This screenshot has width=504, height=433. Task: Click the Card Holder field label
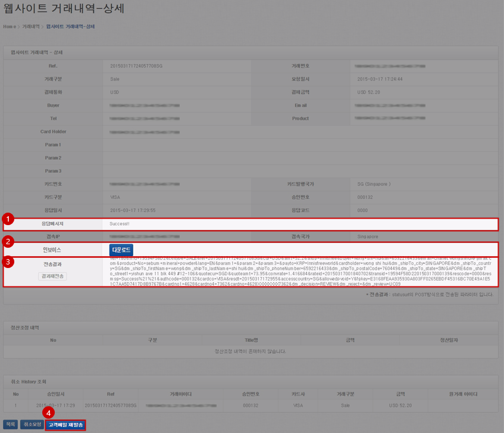[54, 132]
